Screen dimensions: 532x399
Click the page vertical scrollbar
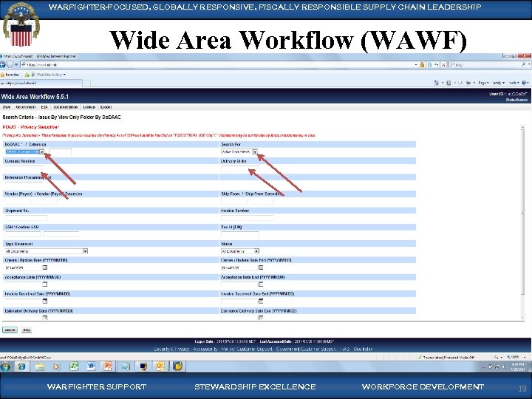point(522,222)
